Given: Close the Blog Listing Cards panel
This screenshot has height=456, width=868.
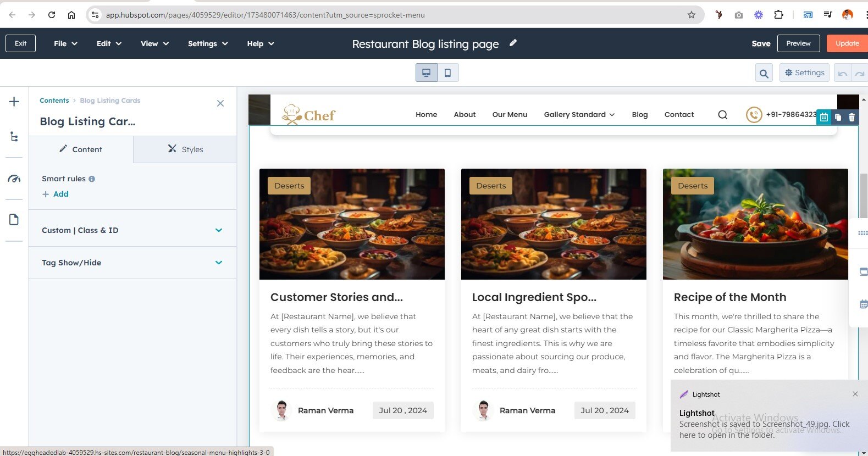Looking at the screenshot, I should click(220, 103).
